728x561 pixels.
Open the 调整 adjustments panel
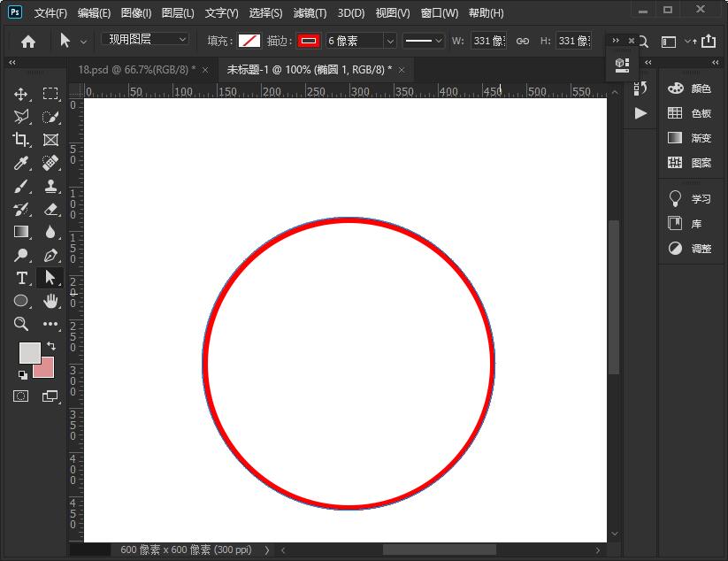pyautogui.click(x=698, y=249)
